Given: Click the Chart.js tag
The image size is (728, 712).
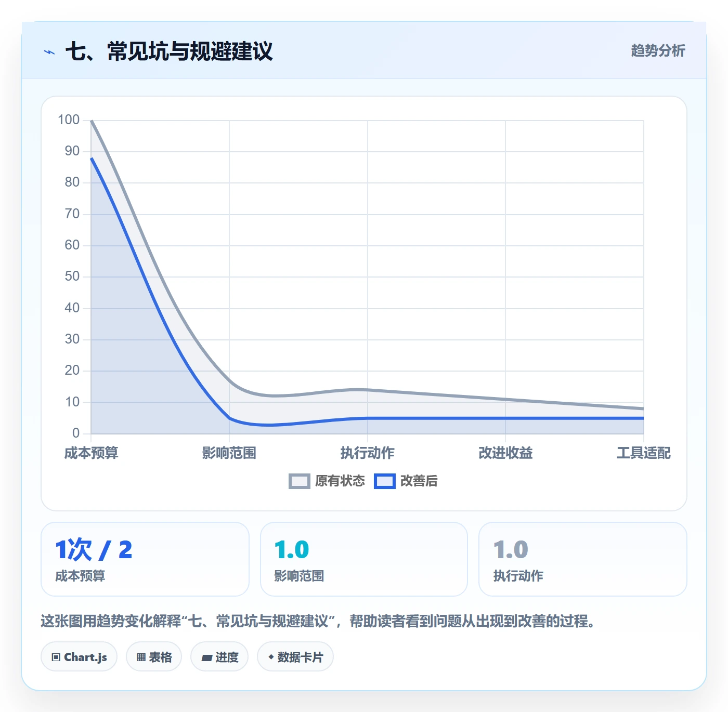Looking at the screenshot, I should (79, 657).
